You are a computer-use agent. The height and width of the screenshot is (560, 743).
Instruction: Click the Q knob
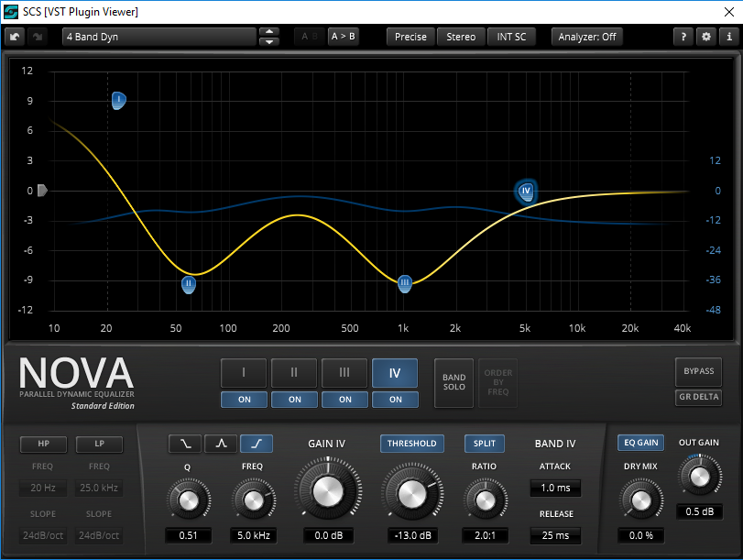[188, 500]
